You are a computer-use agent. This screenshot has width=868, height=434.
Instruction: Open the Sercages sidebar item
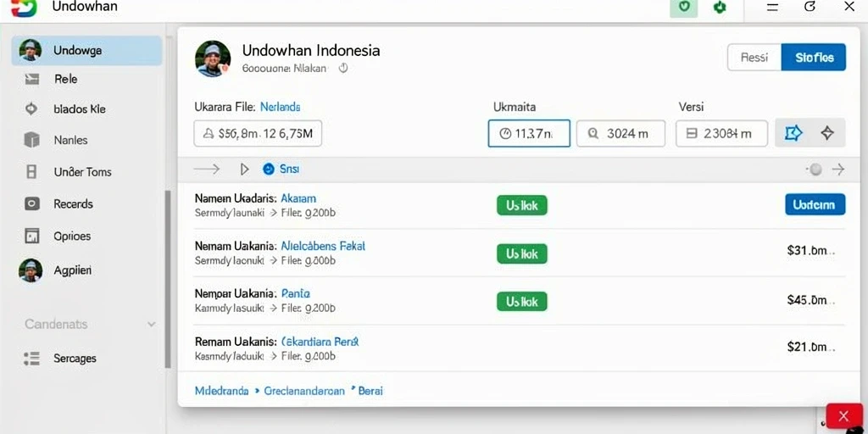75,359
